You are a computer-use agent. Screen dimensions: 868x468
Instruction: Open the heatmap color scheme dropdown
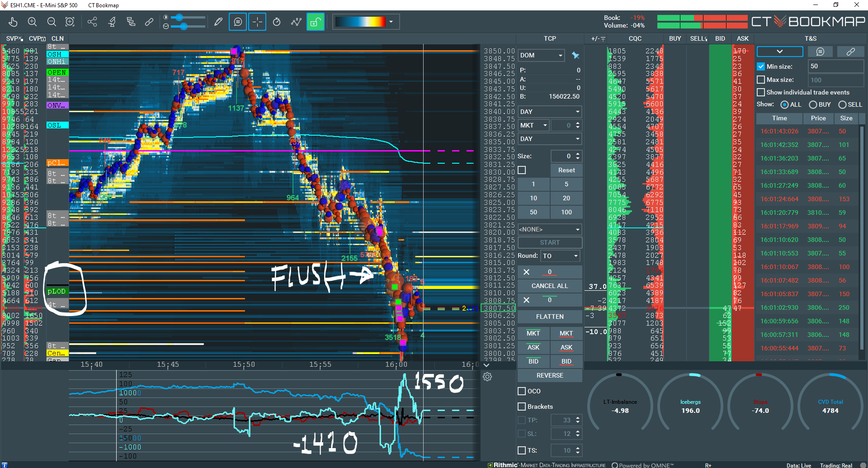pyautogui.click(x=391, y=22)
